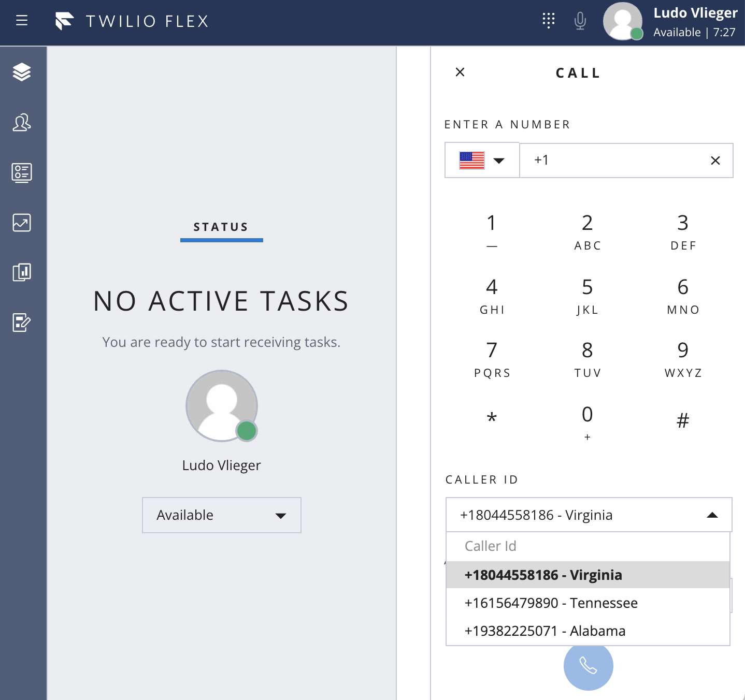745x700 pixels.
Task: Open the Dashboards chart icon
Action: tap(22, 223)
